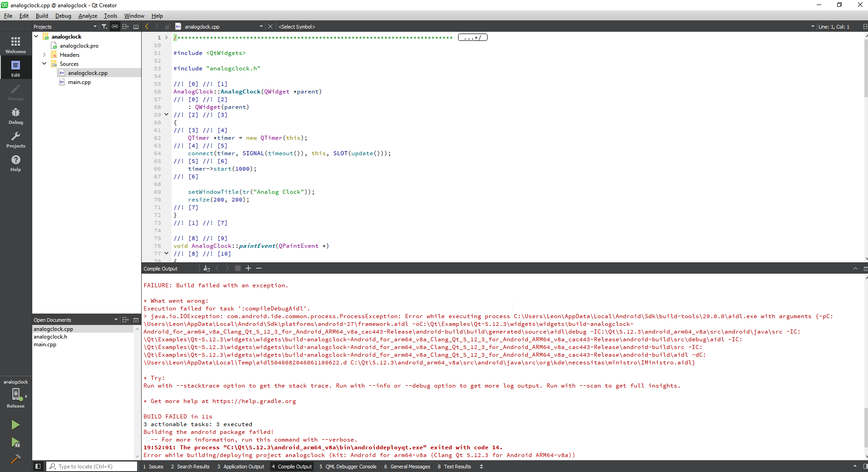
Task: Open Help mode in the sidebar
Action: tap(16, 163)
